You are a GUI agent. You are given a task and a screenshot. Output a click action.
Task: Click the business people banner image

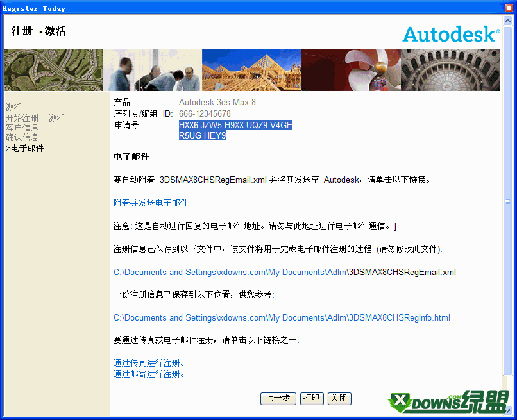(x=152, y=71)
